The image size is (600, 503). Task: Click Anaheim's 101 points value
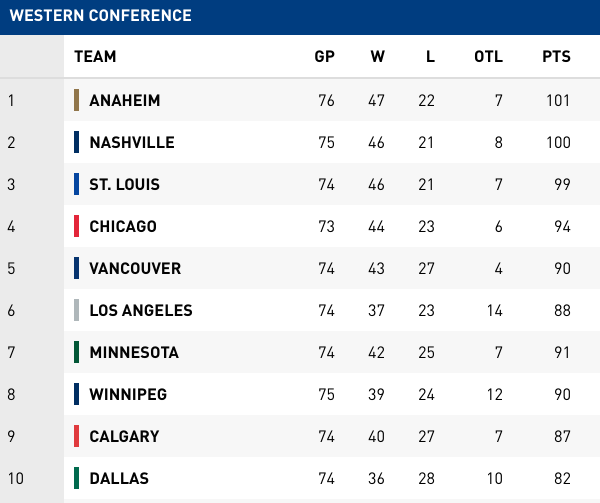tap(557, 100)
